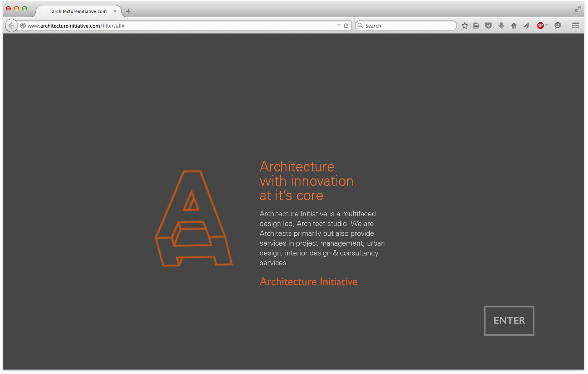588x374 pixels.
Task: Click the magnifier icon in Search box
Action: coord(360,26)
